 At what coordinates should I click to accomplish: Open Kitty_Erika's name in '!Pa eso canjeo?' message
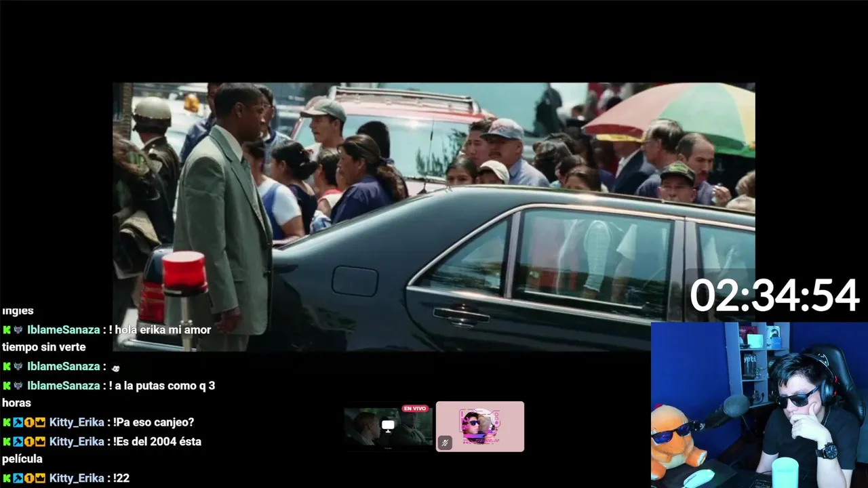click(x=77, y=422)
